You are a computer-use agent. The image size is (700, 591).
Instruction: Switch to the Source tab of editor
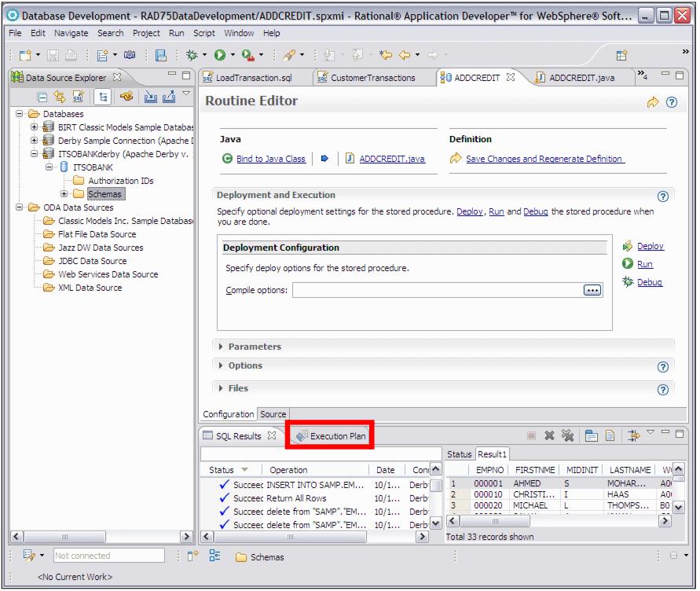(273, 414)
